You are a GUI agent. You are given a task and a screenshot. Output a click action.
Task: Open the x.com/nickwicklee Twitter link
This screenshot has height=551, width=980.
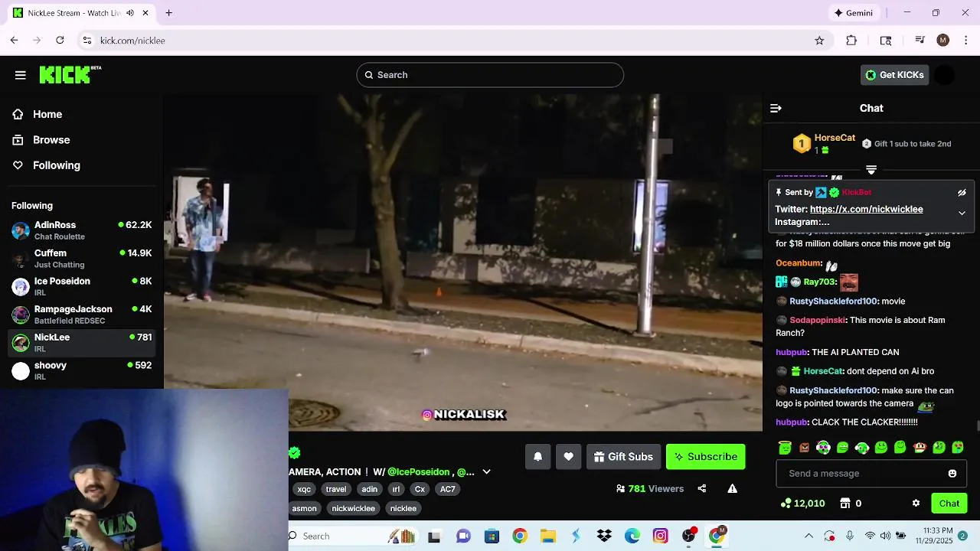pos(867,210)
